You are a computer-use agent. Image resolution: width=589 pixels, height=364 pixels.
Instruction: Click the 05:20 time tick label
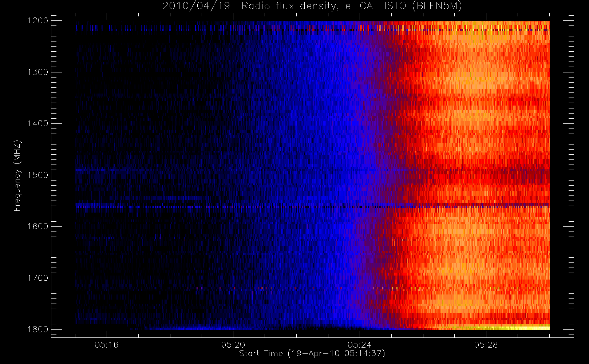(233, 345)
